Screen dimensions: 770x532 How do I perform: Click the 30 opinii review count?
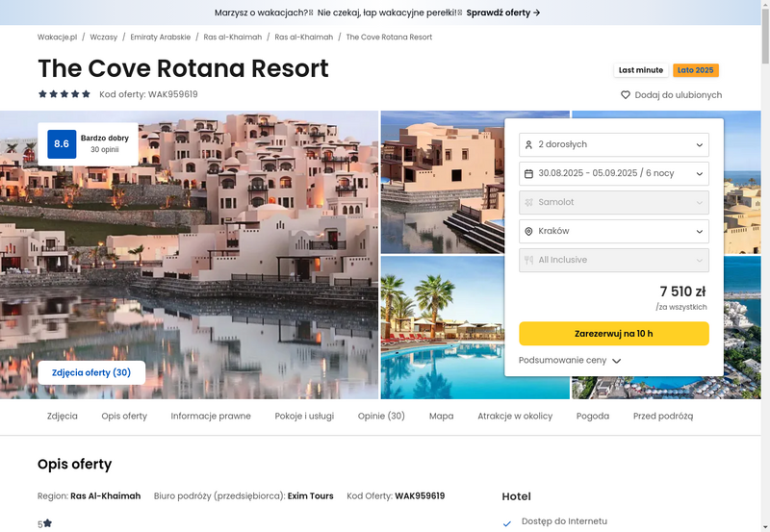[x=105, y=150]
